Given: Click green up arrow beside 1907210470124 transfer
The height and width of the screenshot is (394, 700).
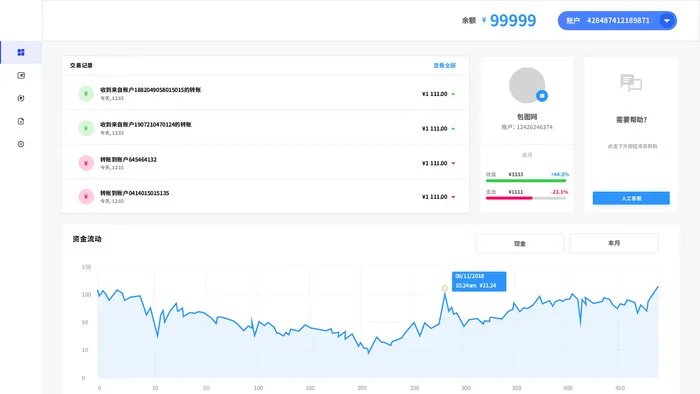Looking at the screenshot, I should pos(453,129).
